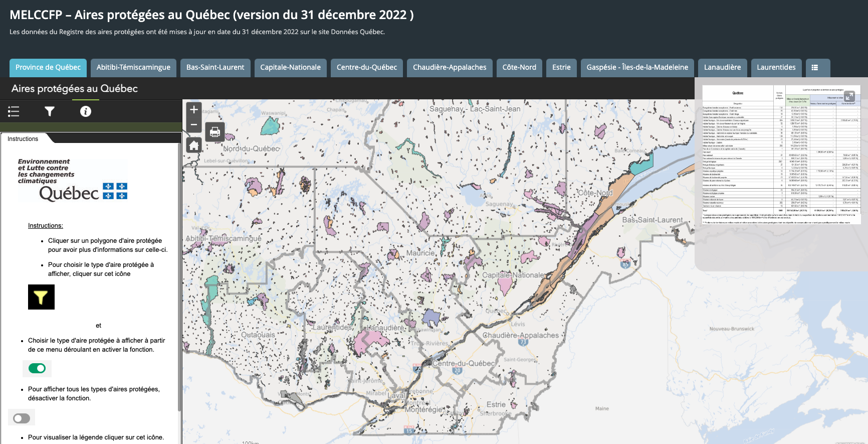Click the grey disabled toggle example
This screenshot has width=868, height=444.
tap(22, 418)
